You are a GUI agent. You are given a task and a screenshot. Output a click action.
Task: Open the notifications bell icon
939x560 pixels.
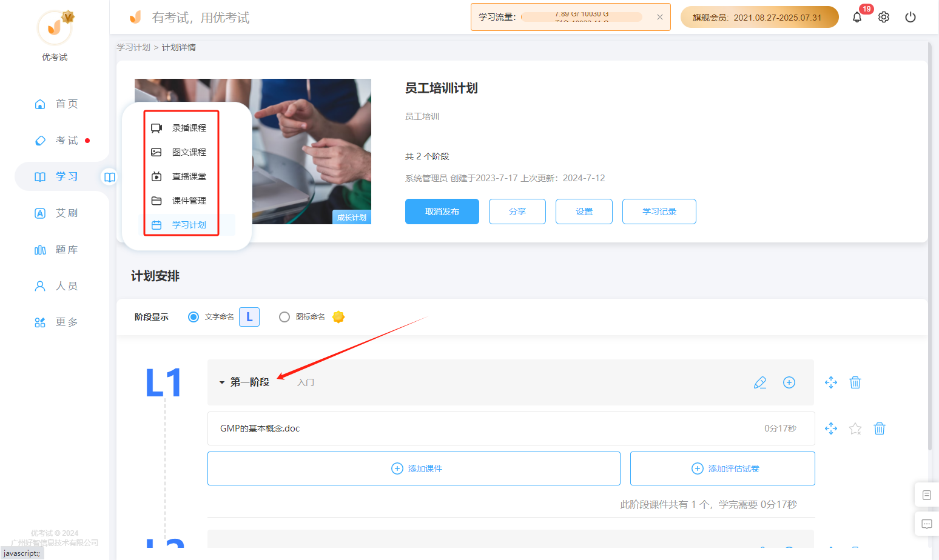857,18
